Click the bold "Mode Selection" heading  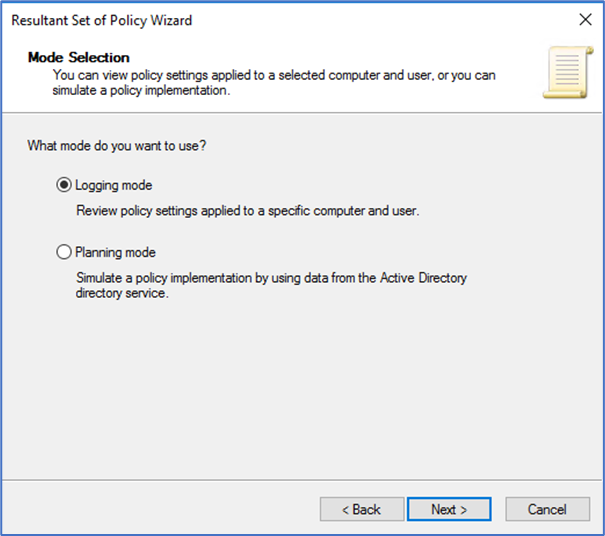(79, 58)
